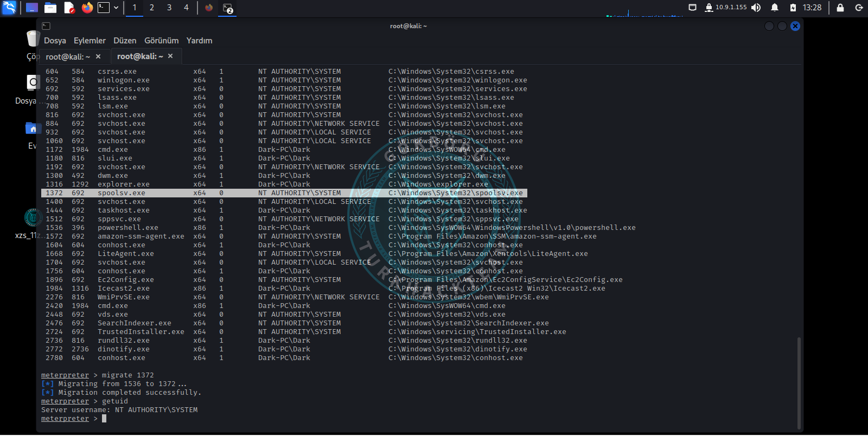Screen dimensions: 868x436
Task: Close the active second root@kali tab
Action: coord(170,56)
